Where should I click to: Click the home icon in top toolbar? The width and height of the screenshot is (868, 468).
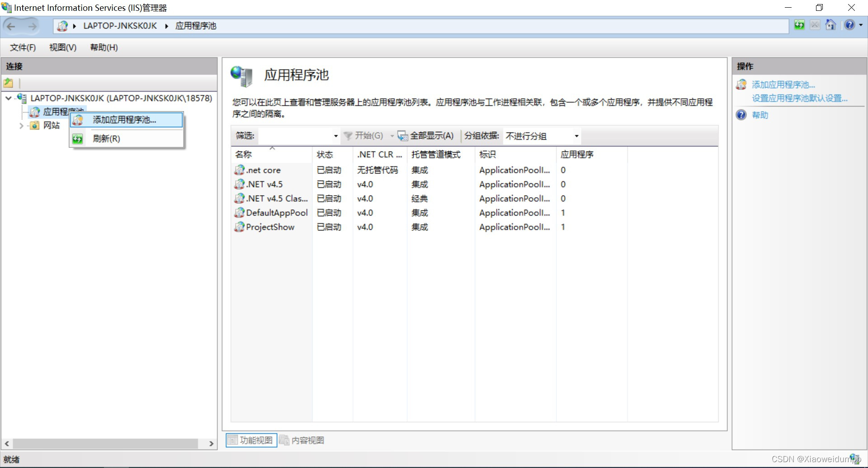pos(830,25)
